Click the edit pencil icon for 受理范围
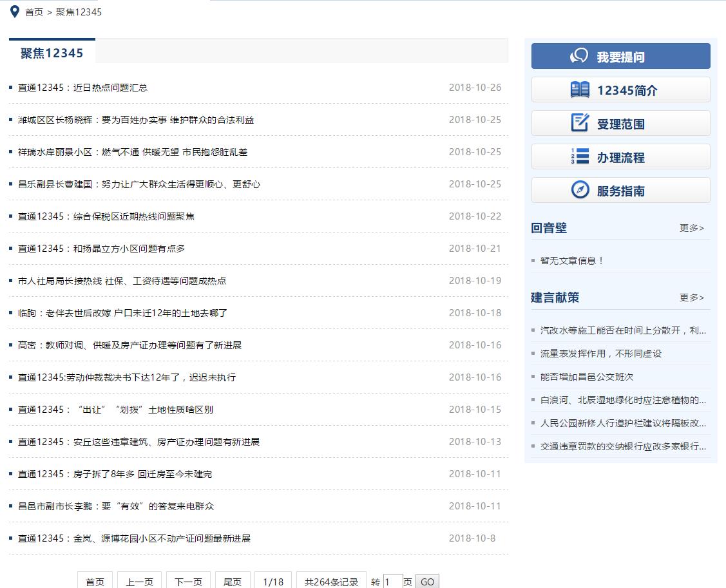The width and height of the screenshot is (726, 588). tap(580, 123)
